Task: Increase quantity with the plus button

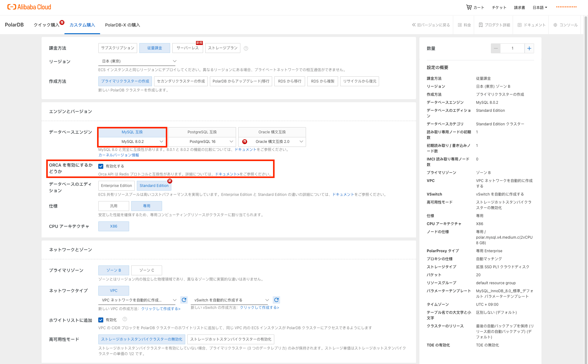Action: tap(529, 48)
